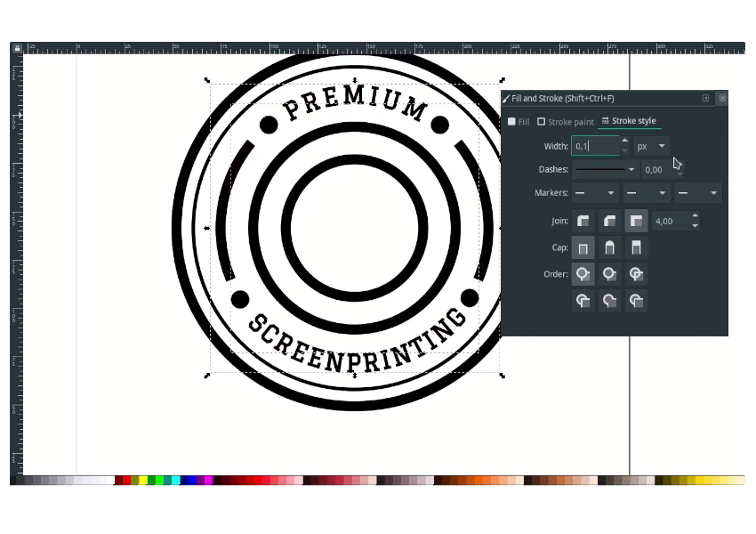Open the stroke width unit px dropdown
756x534 pixels.
651,146
